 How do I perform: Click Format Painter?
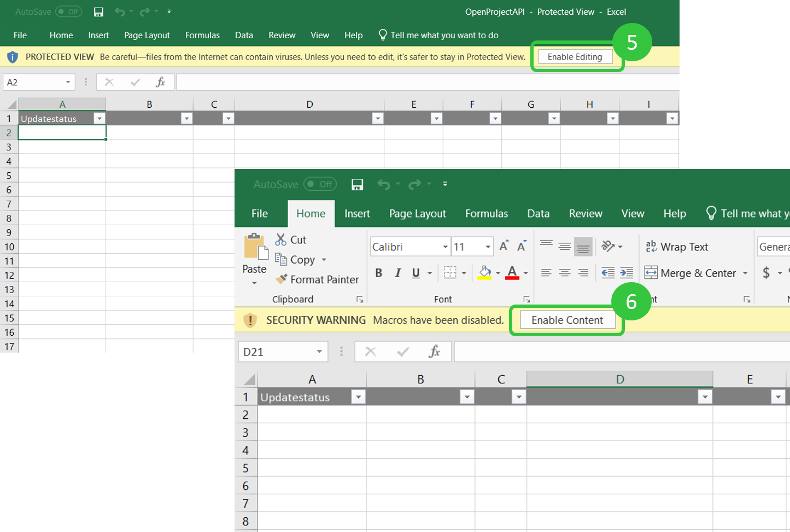pyautogui.click(x=317, y=279)
